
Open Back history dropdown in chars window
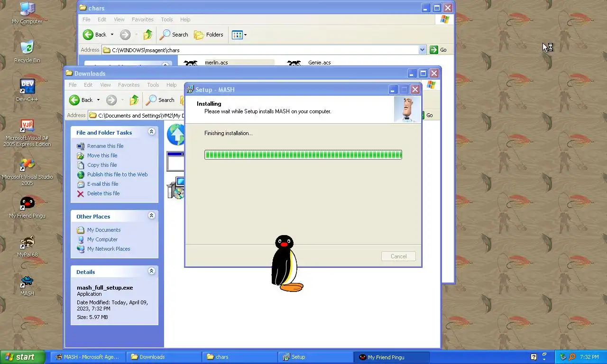click(x=112, y=35)
